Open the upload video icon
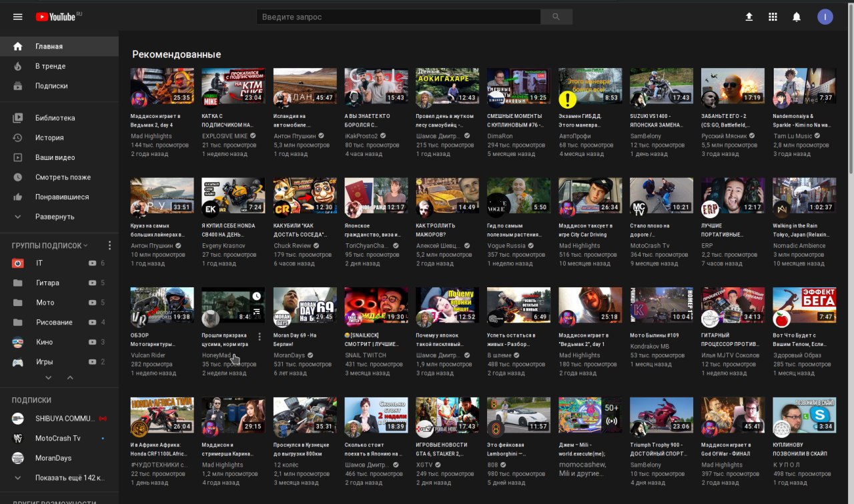The image size is (854, 504). point(749,17)
